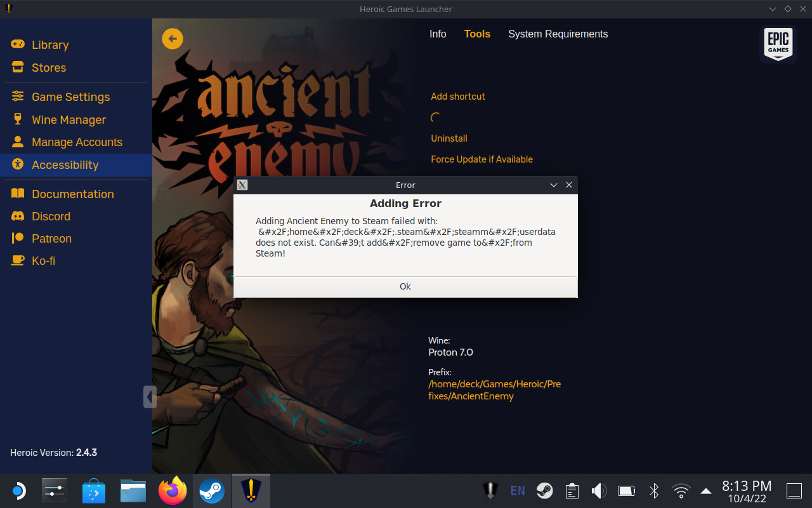Click the Epic Games logo
Screen dimensions: 812x508
click(778, 44)
